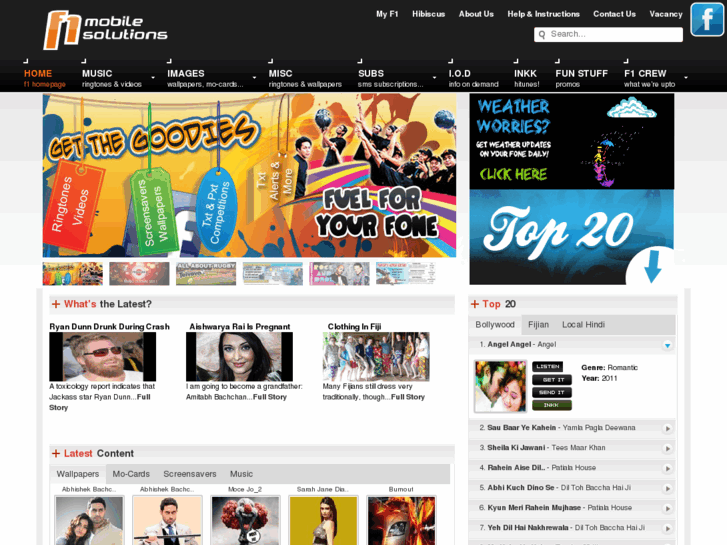Click GET IT button for Angel Angel
The height and width of the screenshot is (545, 727).
pyautogui.click(x=552, y=379)
